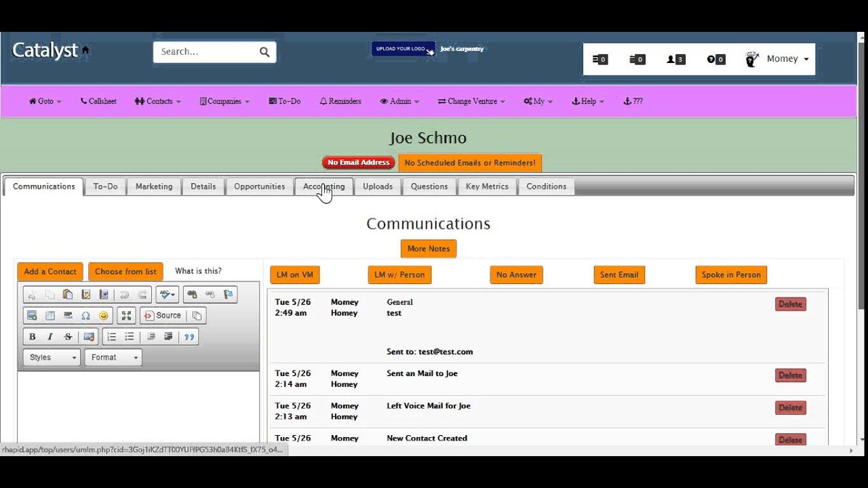This screenshot has width=868, height=488.
Task: Open special characters omega icon
Action: pos(85,316)
